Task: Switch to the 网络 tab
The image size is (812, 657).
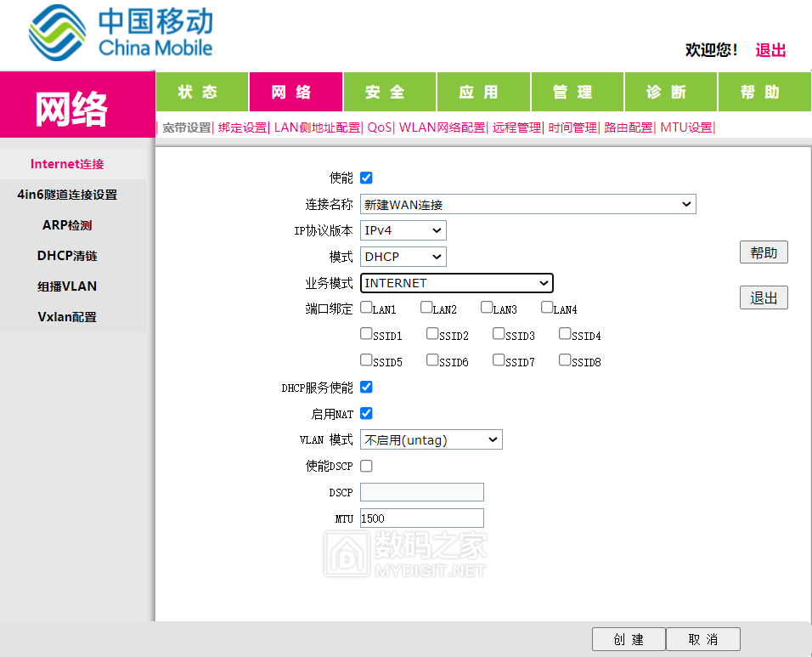Action: [296, 92]
